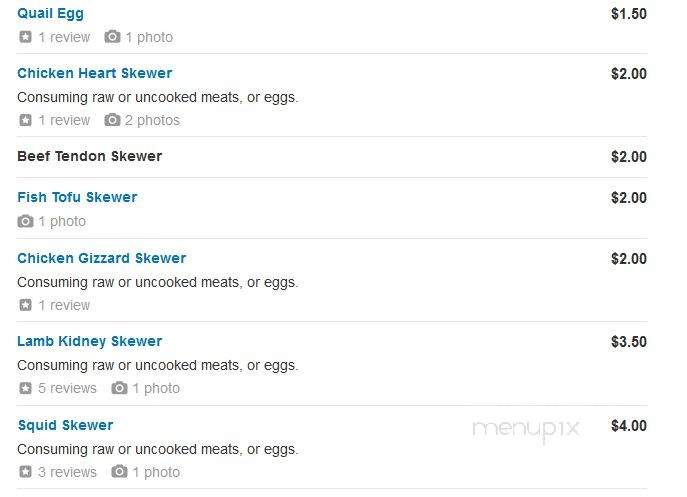Click the Squid Skewer review star icon
The width and height of the screenshot is (687, 497).
tap(25, 472)
